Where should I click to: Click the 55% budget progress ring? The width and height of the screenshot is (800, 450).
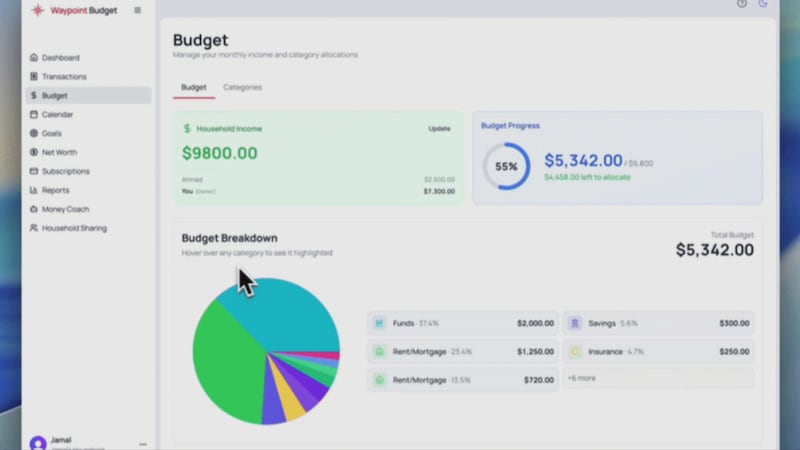click(x=506, y=166)
